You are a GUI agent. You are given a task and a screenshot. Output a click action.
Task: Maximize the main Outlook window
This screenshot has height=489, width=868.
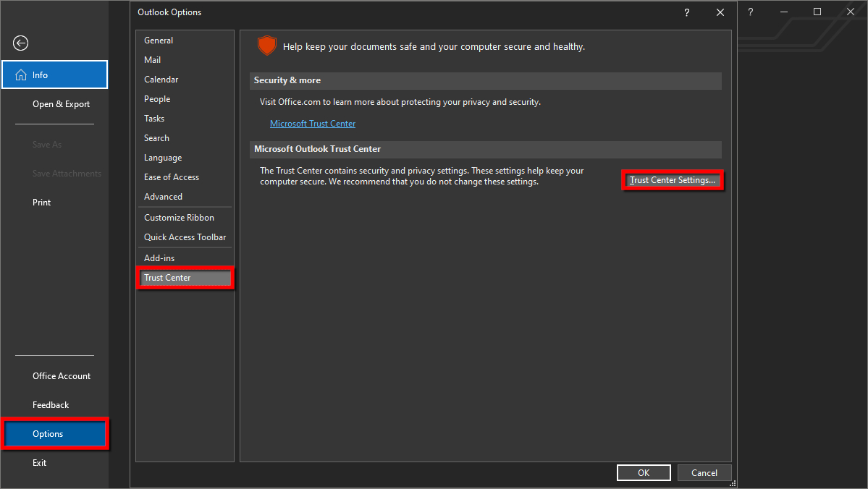tap(817, 12)
